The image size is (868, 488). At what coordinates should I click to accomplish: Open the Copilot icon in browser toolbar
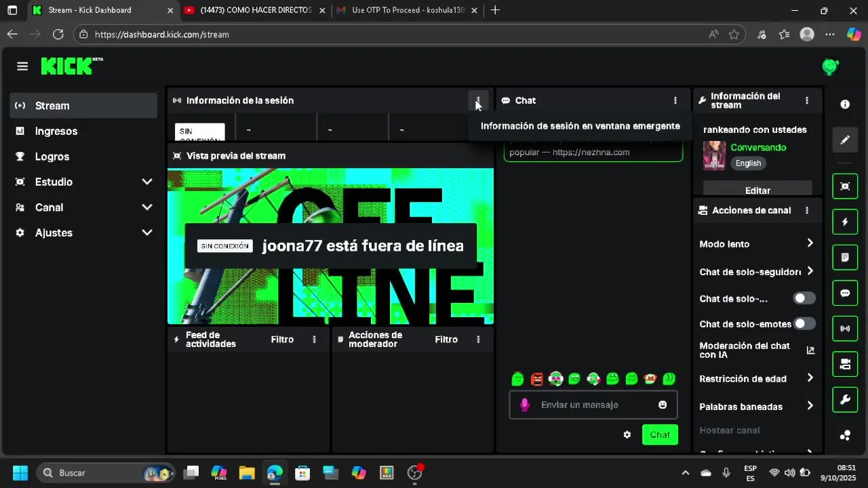pos(854,34)
